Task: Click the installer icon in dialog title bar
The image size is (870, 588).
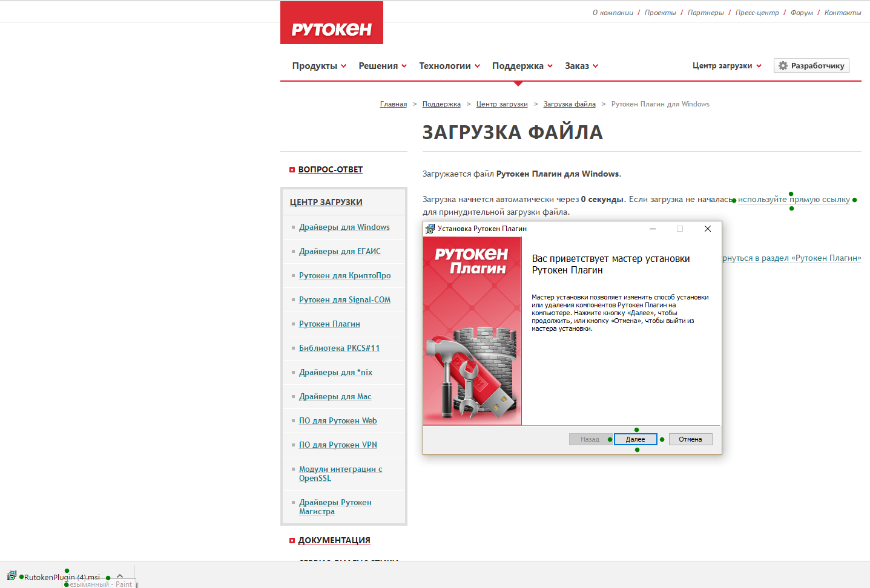Action: (430, 229)
